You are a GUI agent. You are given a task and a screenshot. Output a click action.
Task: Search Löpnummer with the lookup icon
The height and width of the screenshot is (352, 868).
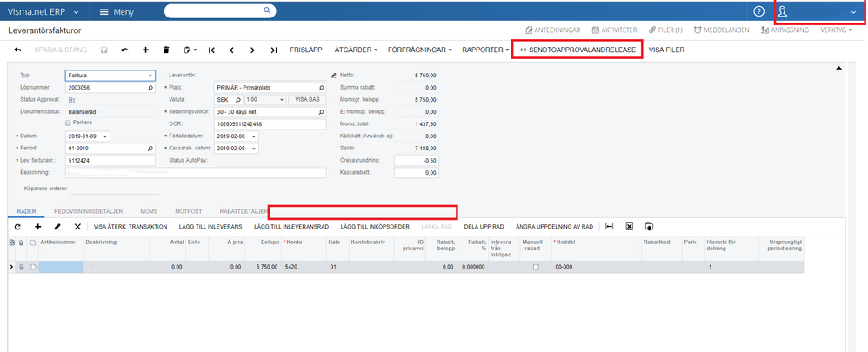150,88
